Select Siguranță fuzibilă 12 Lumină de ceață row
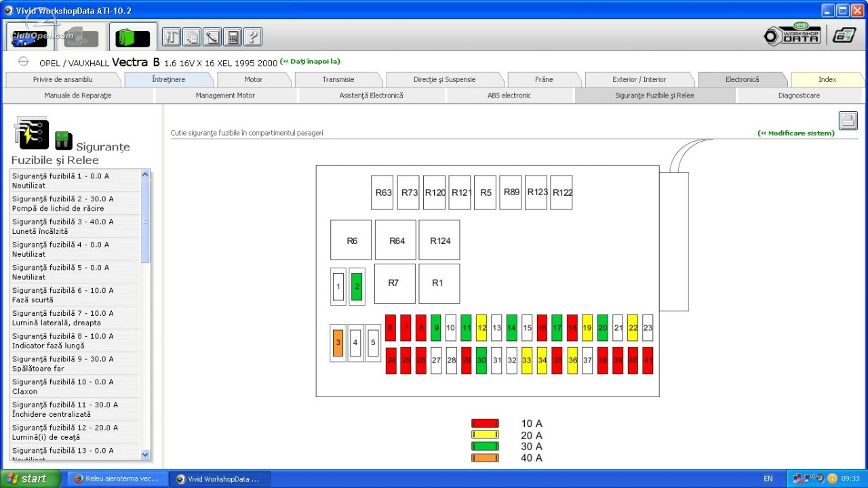The height and width of the screenshot is (488, 868). pos(75,432)
